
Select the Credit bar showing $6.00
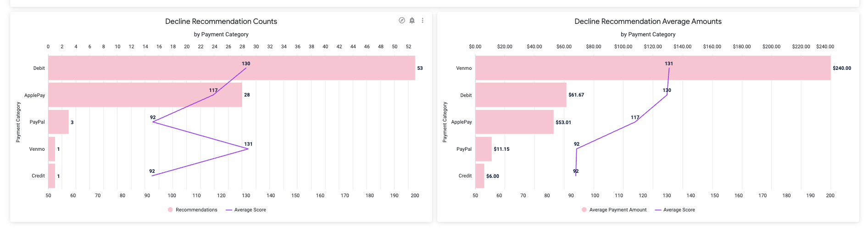click(480, 176)
